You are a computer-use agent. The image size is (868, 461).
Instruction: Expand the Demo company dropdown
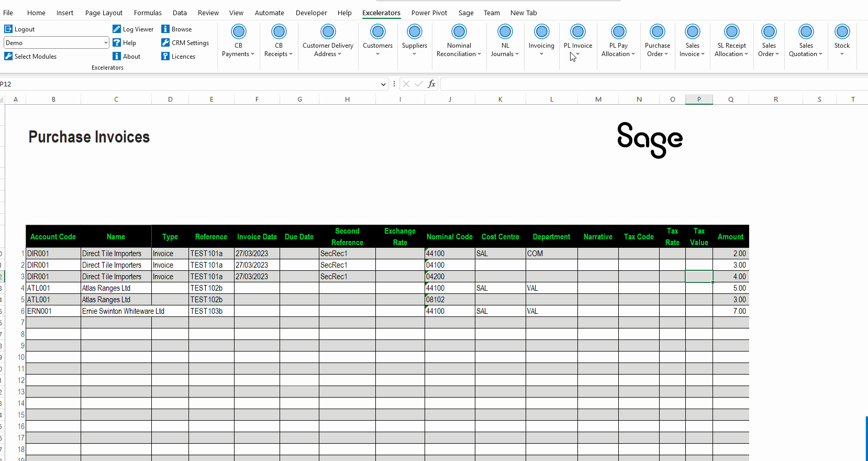[106, 43]
